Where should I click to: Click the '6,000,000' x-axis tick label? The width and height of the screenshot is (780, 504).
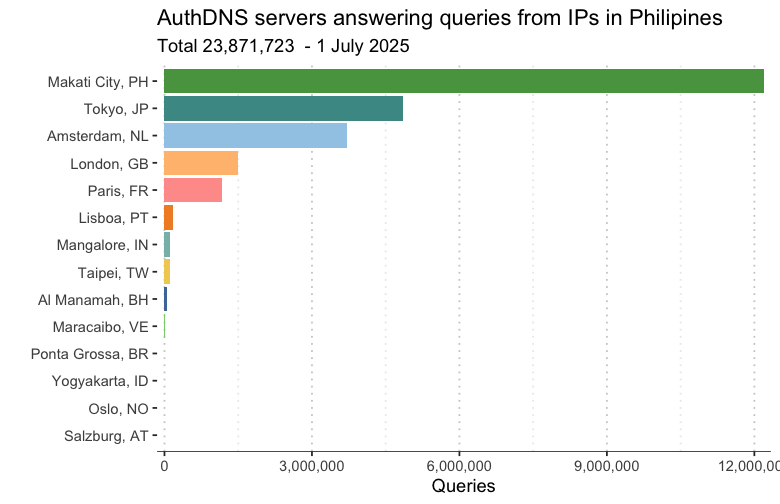(459, 466)
